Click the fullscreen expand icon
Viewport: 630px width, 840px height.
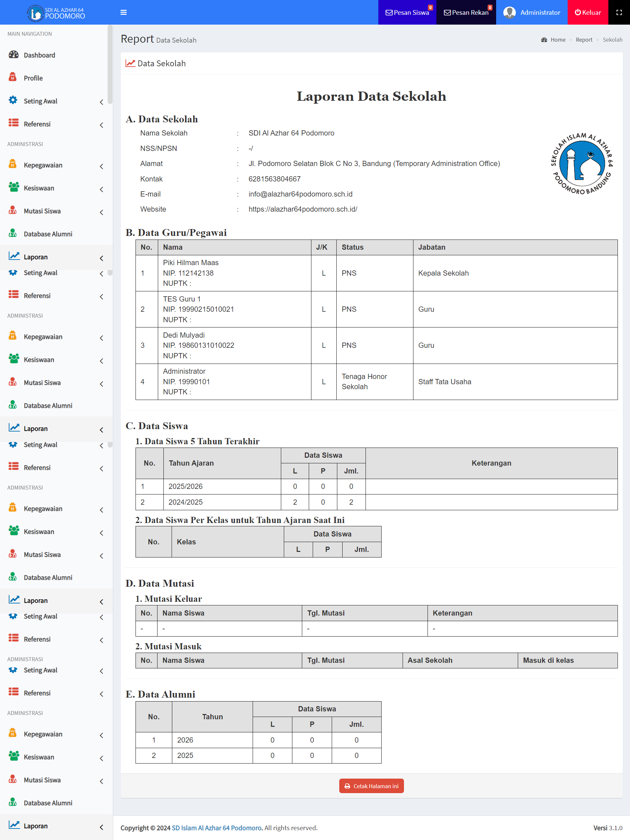point(619,12)
